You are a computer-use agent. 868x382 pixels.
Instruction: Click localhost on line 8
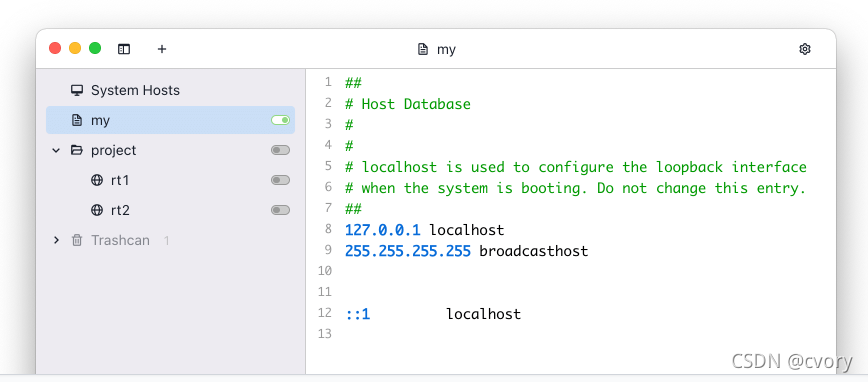click(x=467, y=230)
